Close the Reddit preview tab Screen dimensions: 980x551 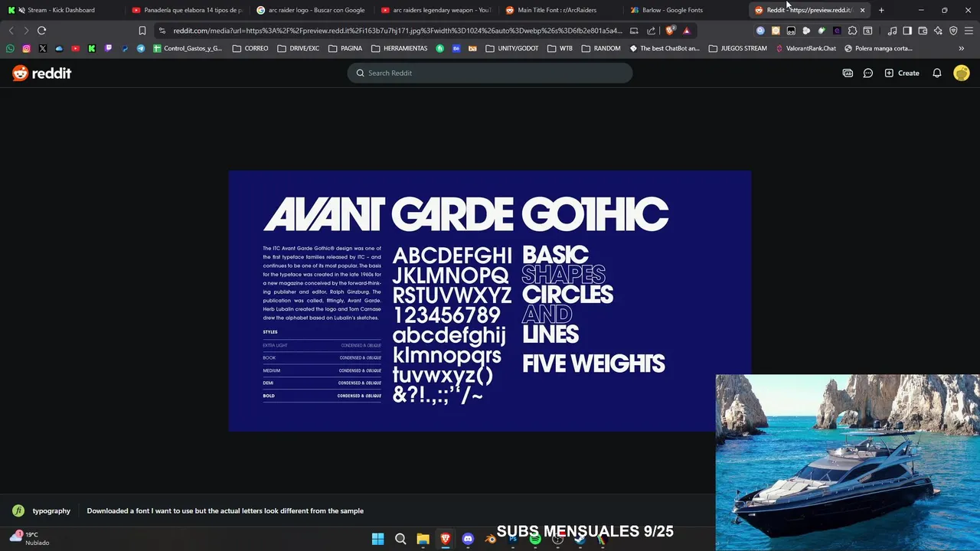[862, 10]
